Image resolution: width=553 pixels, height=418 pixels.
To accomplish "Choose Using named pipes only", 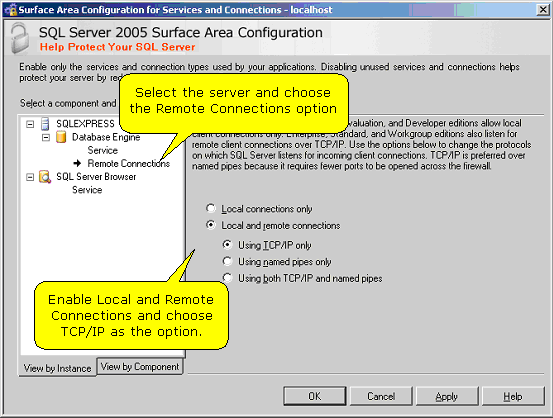I will click(x=227, y=261).
